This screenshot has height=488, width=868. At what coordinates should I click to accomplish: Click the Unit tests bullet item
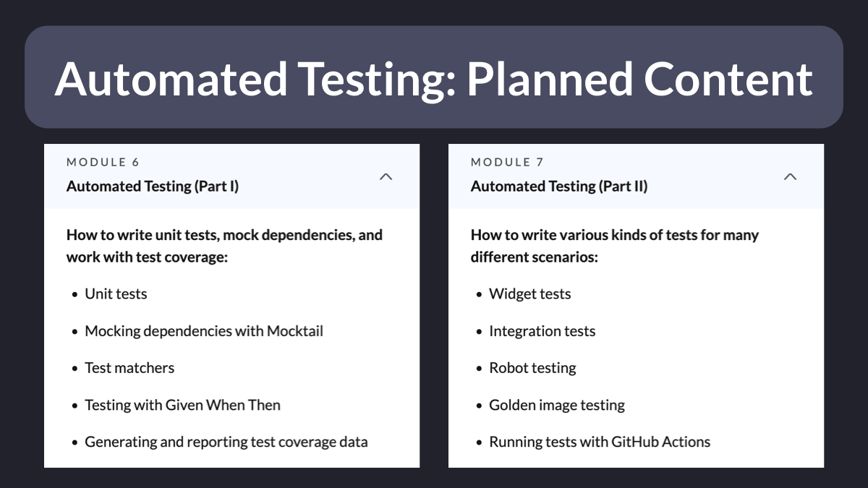click(x=116, y=294)
